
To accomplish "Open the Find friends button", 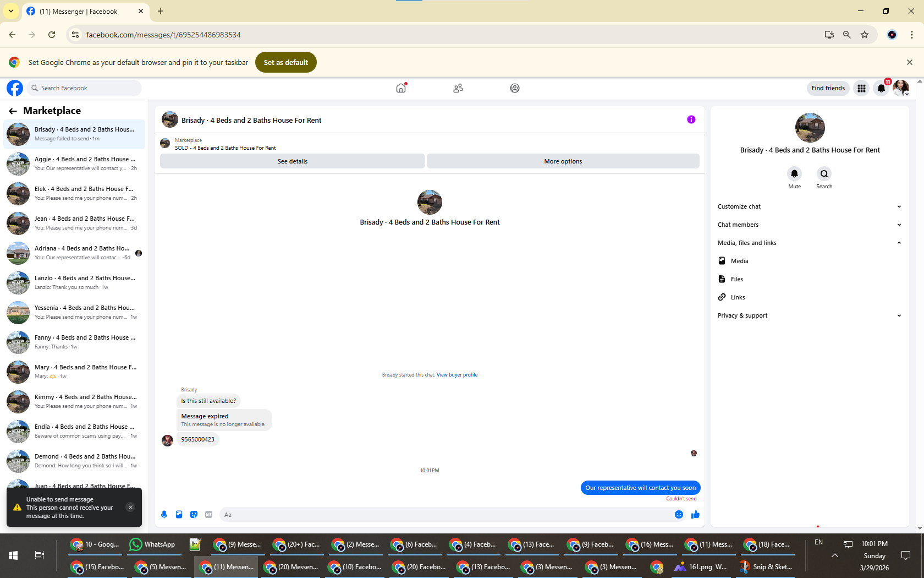I will click(x=828, y=88).
